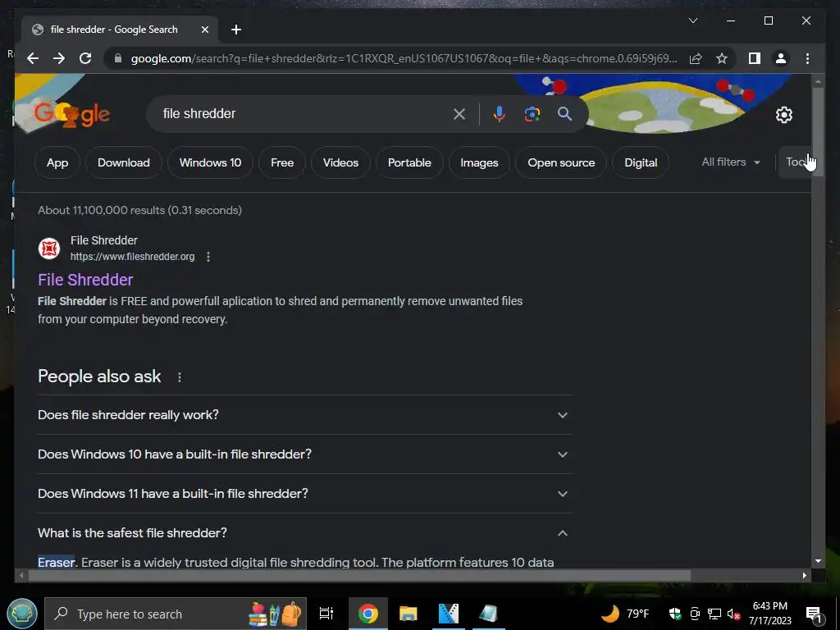The image size is (840, 630).
Task: Open the Chrome profile menu
Action: pos(781,58)
